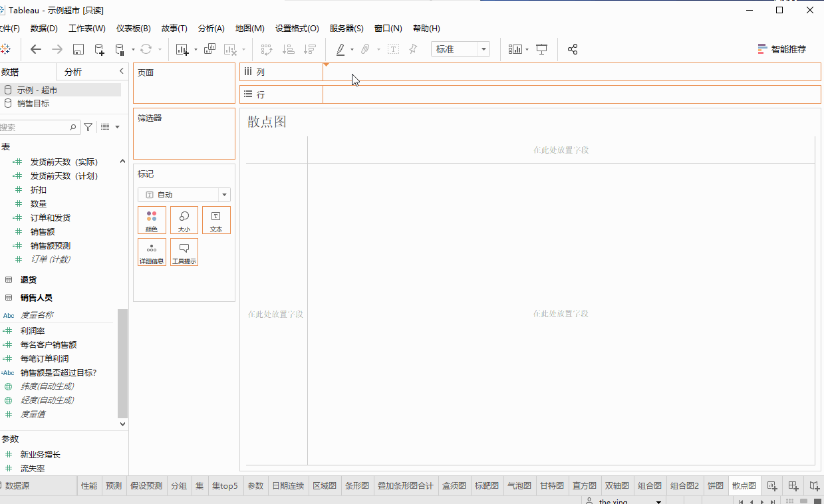Click the fix axes pin icon

click(x=413, y=49)
